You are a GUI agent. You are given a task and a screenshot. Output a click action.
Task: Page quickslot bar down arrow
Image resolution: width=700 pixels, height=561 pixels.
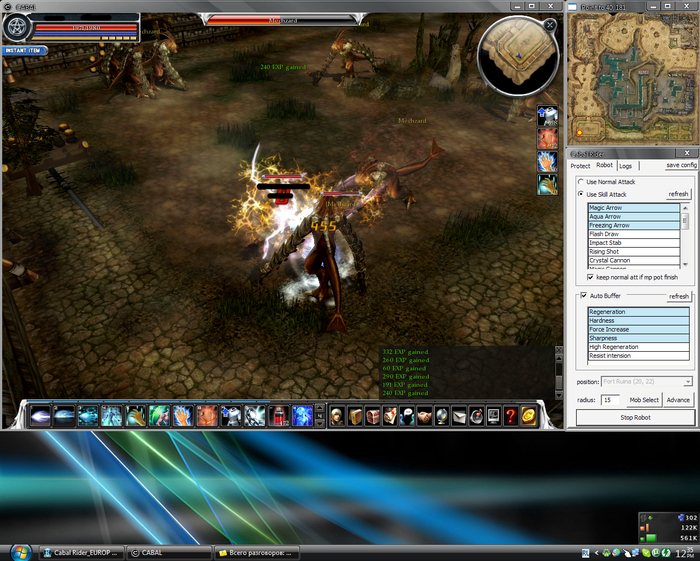320,423
